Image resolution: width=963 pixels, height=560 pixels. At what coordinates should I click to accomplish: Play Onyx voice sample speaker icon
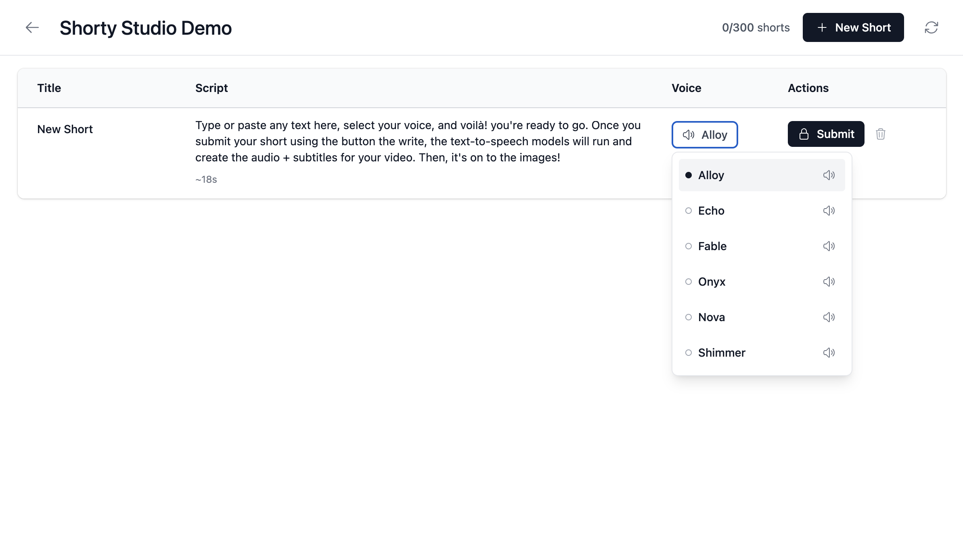[x=829, y=282]
